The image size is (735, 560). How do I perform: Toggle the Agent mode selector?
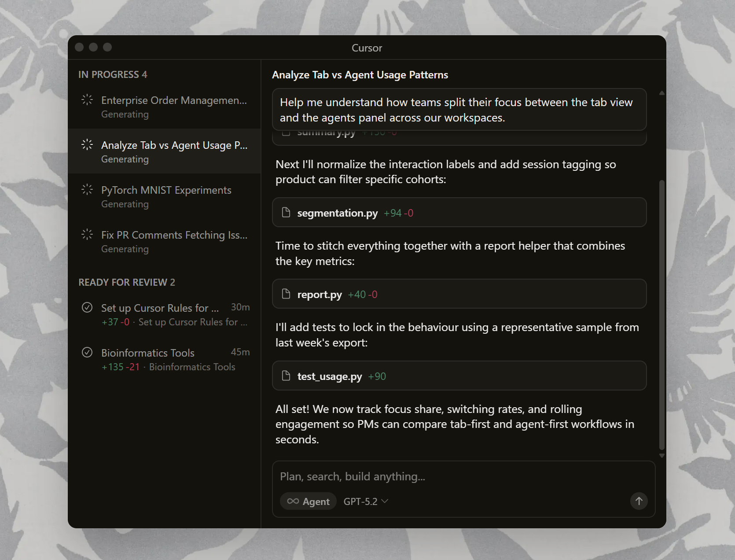click(309, 501)
